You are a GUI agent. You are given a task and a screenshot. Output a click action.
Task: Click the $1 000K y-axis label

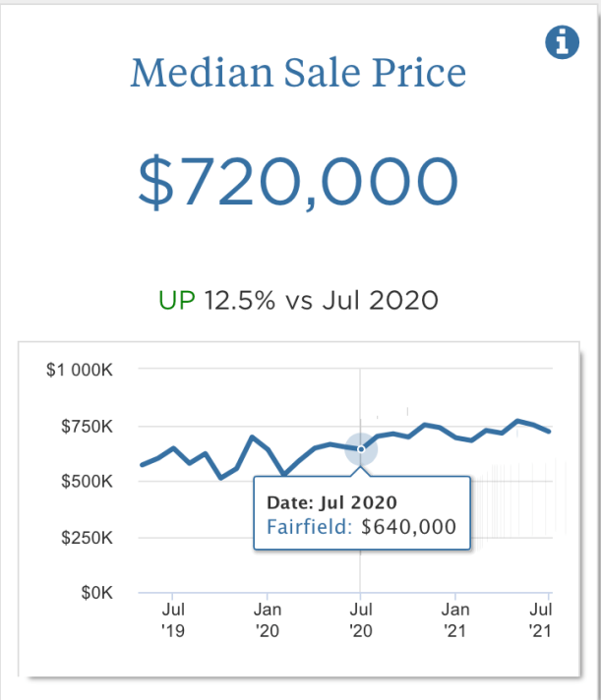(82, 371)
